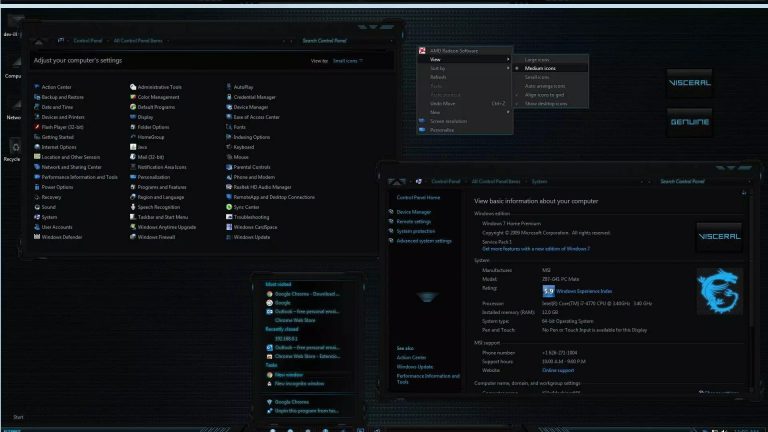Open Chrome Web Store under Most visited
The height and width of the screenshot is (432, 768).
click(295, 320)
